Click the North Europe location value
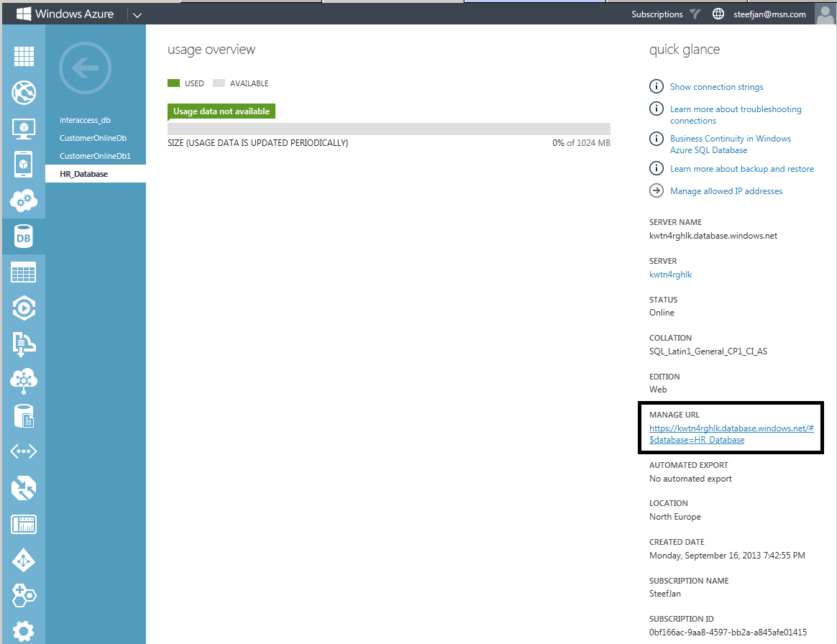 click(x=674, y=517)
